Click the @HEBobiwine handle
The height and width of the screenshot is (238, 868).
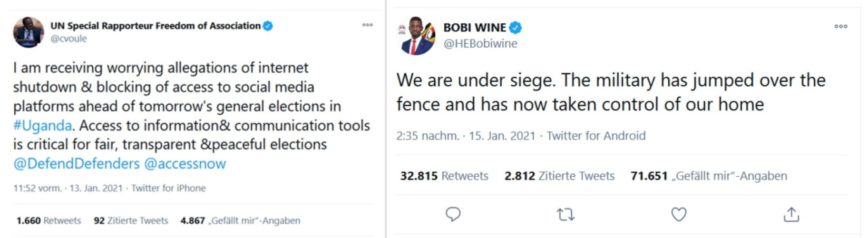(x=480, y=44)
